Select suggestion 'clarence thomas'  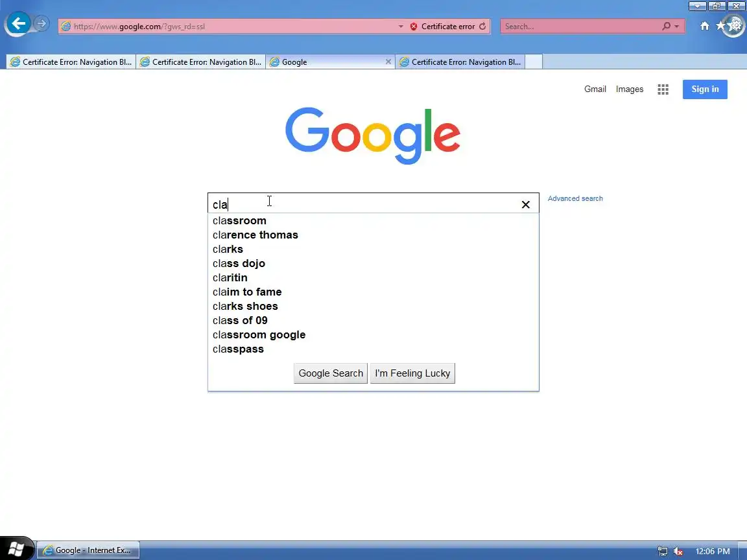coord(373,235)
